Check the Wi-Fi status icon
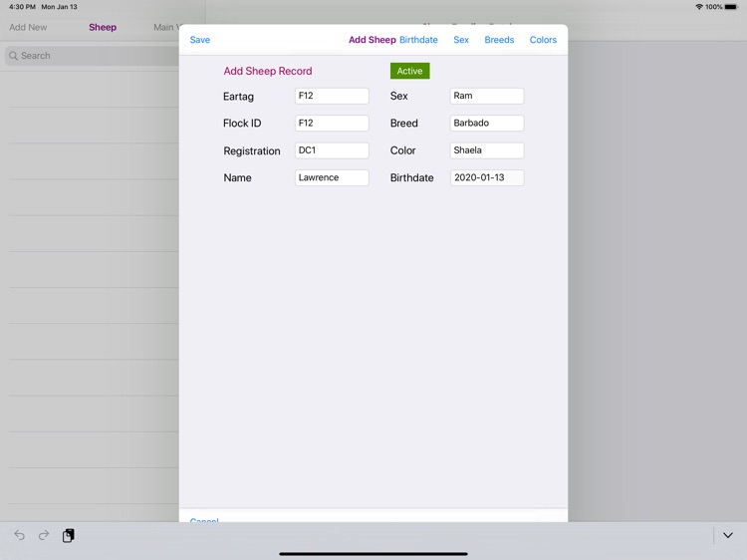The height and width of the screenshot is (560, 747). 699,7
